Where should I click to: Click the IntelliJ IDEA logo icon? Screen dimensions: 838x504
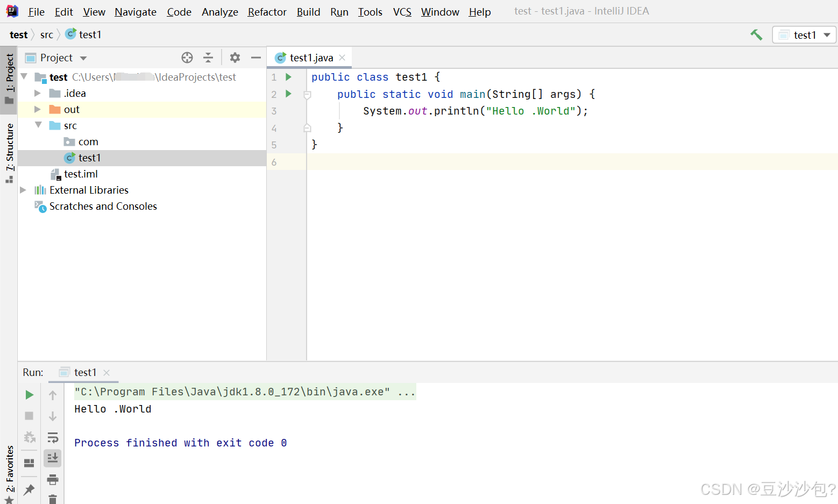(12, 11)
